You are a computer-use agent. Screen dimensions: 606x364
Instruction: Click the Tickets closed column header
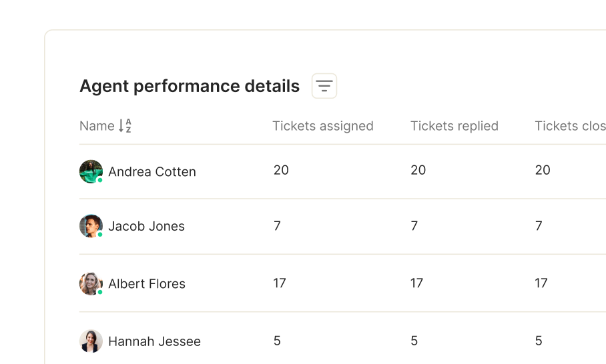tap(570, 126)
